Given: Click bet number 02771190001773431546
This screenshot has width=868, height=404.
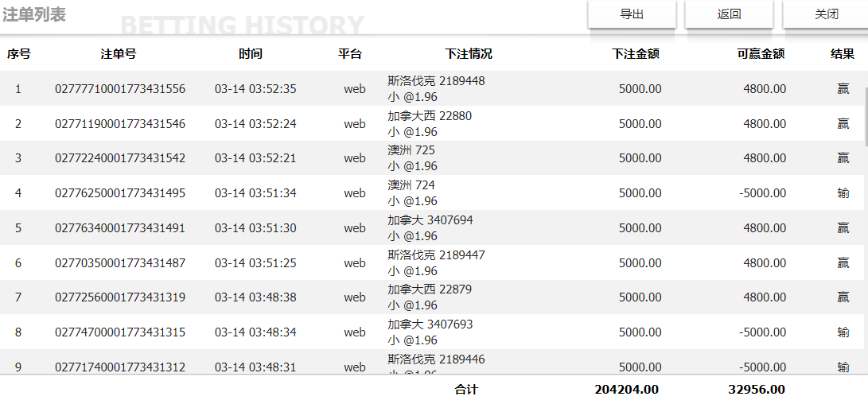Looking at the screenshot, I should coord(120,124).
